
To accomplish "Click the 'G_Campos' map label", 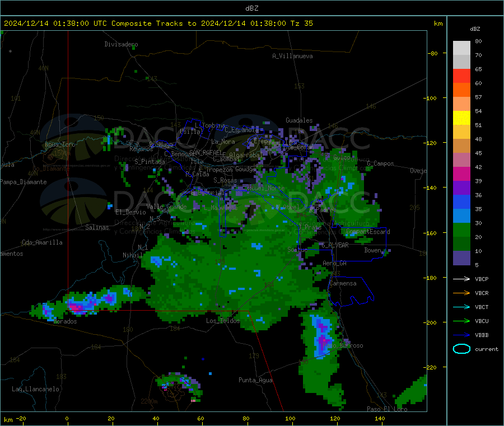I will pyautogui.click(x=381, y=163).
